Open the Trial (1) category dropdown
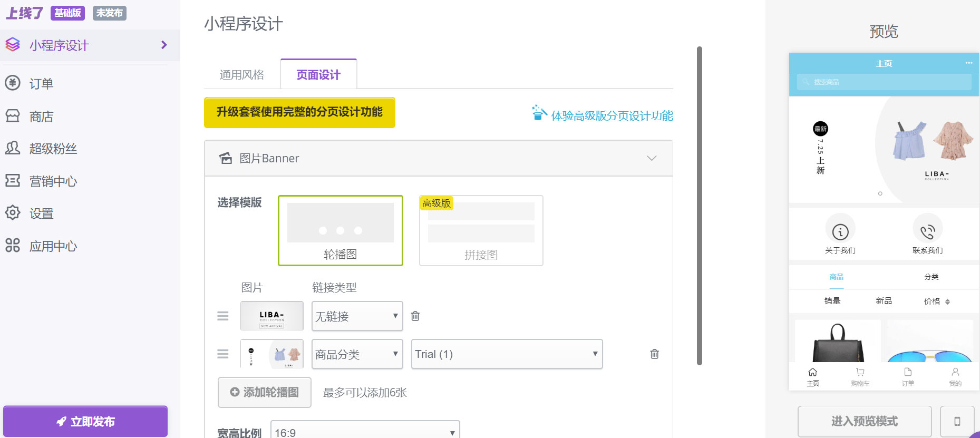The height and width of the screenshot is (438, 980). pyautogui.click(x=507, y=354)
